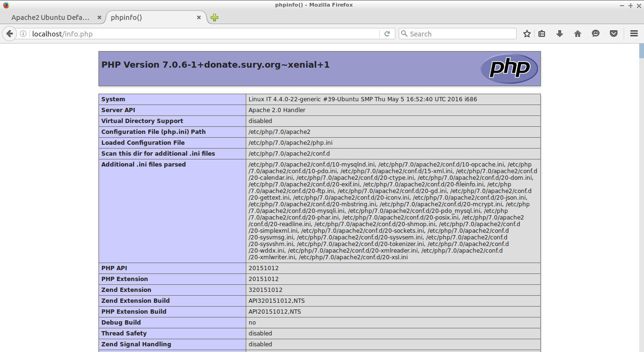644x352 pixels.
Task: Click the System row label
Action: pos(113,99)
